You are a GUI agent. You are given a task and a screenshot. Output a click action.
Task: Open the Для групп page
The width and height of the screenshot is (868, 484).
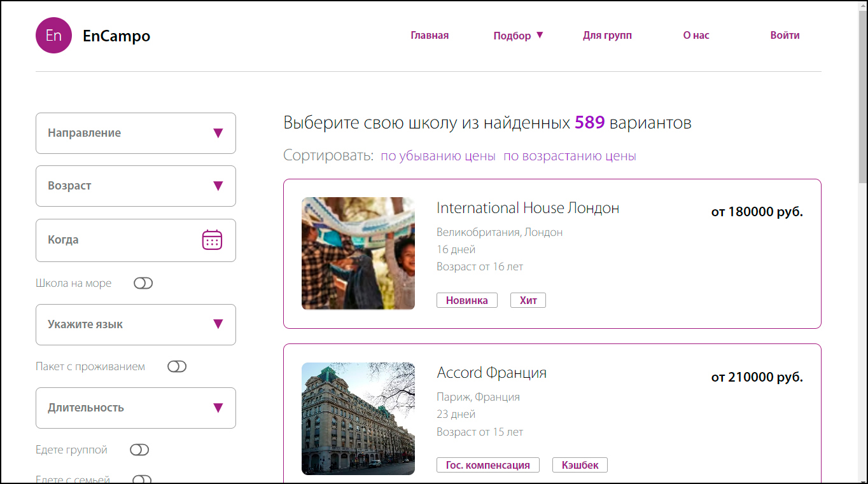(607, 36)
